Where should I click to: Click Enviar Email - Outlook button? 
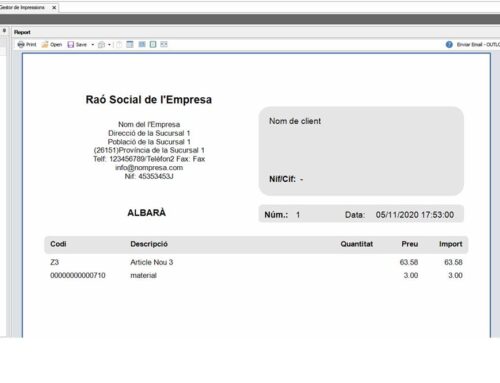pos(478,44)
